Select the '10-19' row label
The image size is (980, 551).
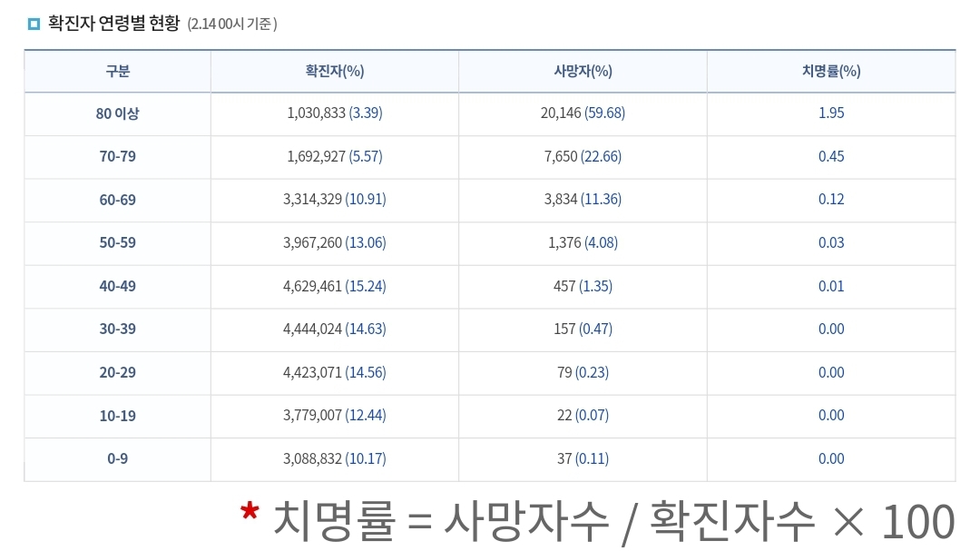pos(117,416)
